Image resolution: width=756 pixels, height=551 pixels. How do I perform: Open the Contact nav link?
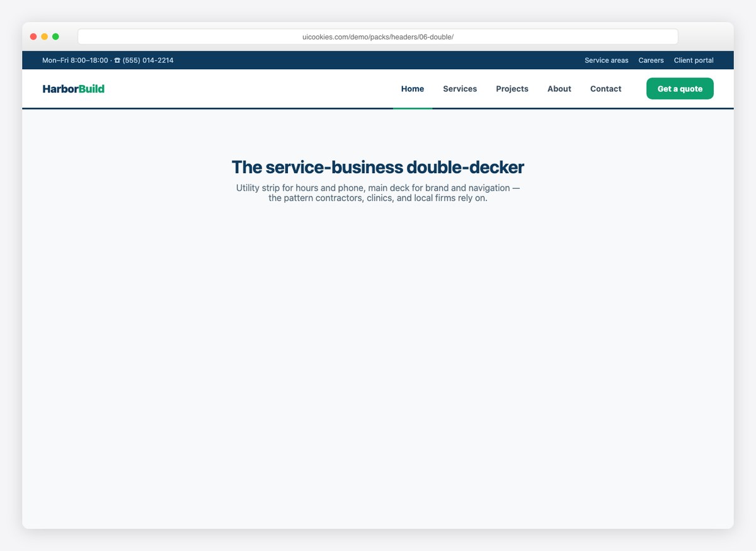pyautogui.click(x=606, y=89)
